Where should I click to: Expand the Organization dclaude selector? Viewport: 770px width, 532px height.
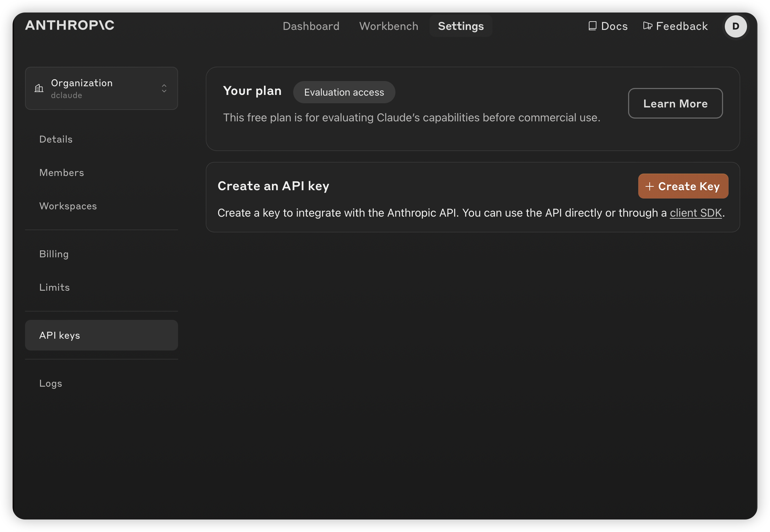[x=102, y=88]
